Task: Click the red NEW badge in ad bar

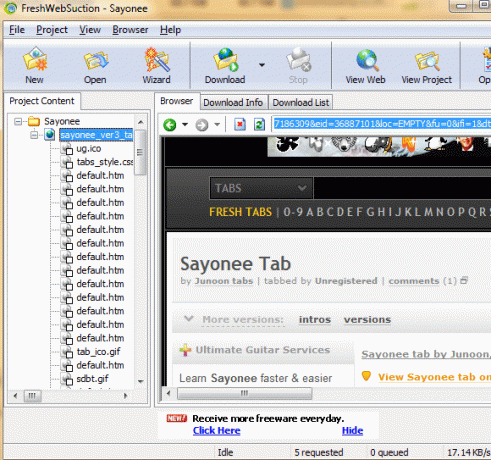Action: 177,418
